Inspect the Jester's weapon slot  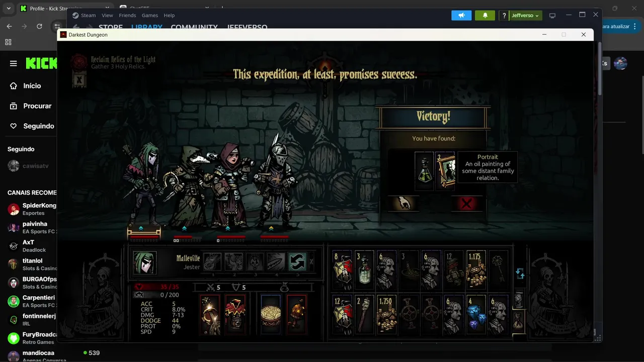point(210,315)
